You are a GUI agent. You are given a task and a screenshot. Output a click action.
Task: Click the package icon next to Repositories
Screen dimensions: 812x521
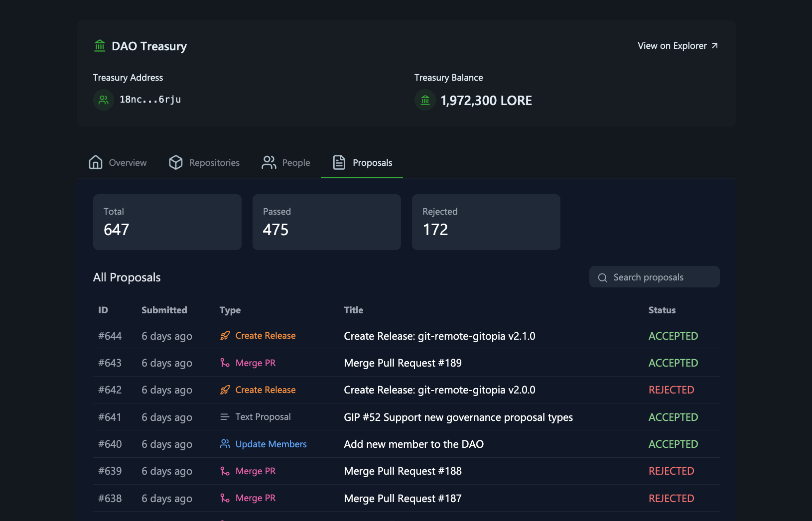pyautogui.click(x=175, y=162)
